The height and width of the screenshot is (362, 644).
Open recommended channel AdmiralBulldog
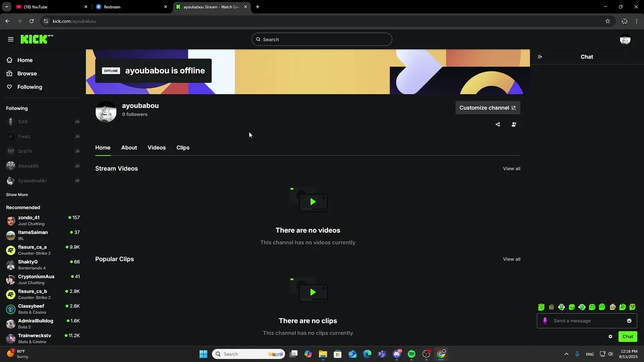(43, 324)
